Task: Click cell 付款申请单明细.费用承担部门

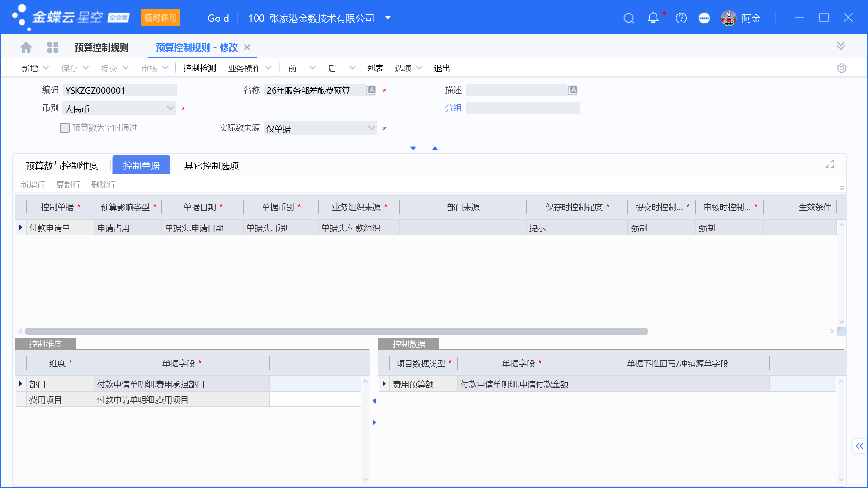Action: click(x=182, y=384)
